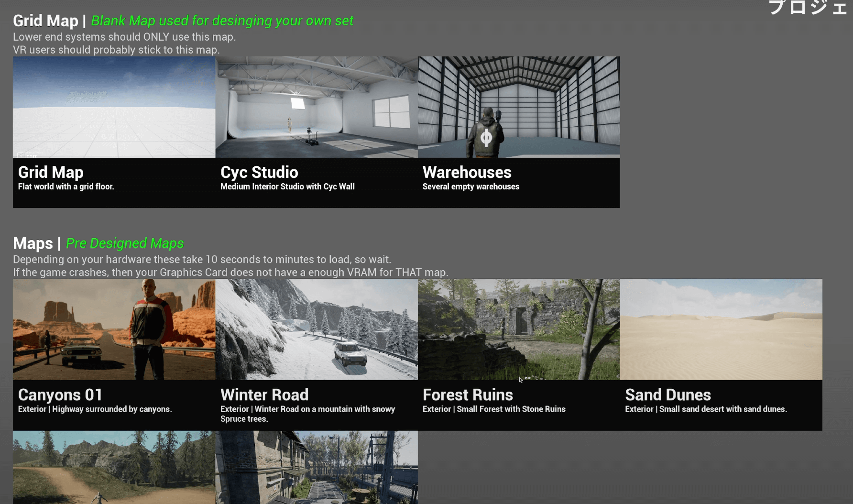Viewport: 853px width, 504px height.
Task: Click 'Several empty warehouses' description
Action: pos(471,186)
